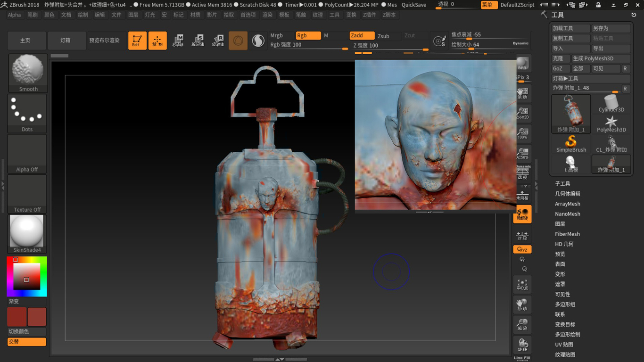The height and width of the screenshot is (362, 644).
Task: Select the SimpleBrush tool
Action: pos(571,144)
